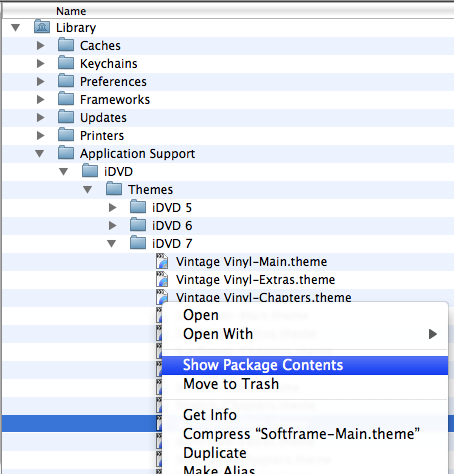Click the Frameworks folder icon
The height and width of the screenshot is (474, 454).
[x=66, y=99]
